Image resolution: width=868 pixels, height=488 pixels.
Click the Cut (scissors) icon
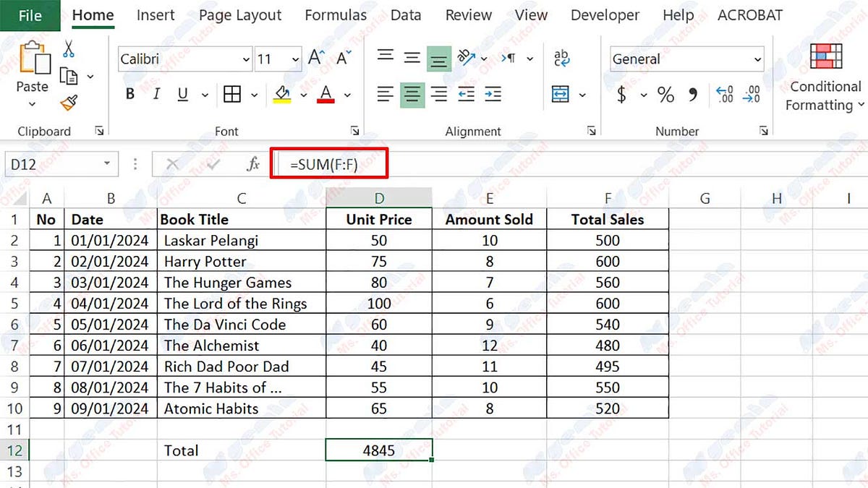(69, 48)
